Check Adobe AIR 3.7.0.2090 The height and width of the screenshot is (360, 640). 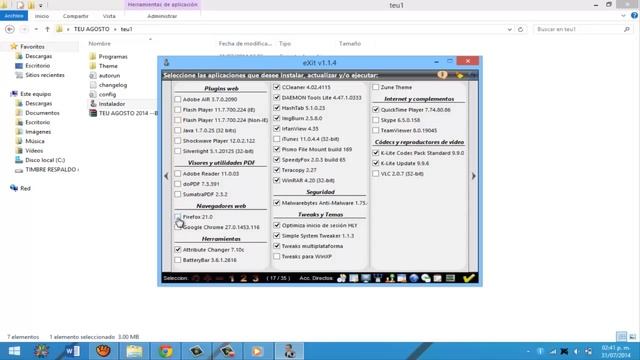(x=178, y=99)
